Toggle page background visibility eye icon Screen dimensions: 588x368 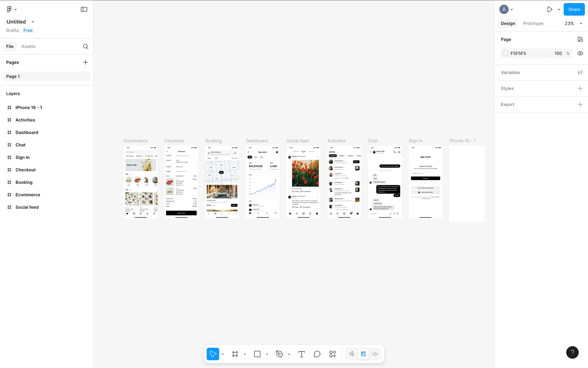coord(580,53)
